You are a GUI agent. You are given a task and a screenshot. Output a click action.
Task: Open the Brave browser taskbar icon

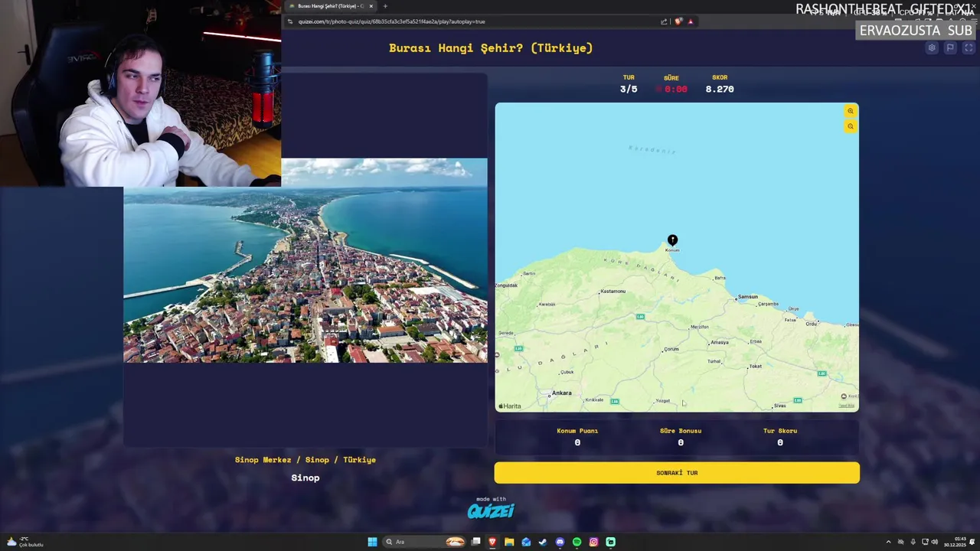(492, 542)
